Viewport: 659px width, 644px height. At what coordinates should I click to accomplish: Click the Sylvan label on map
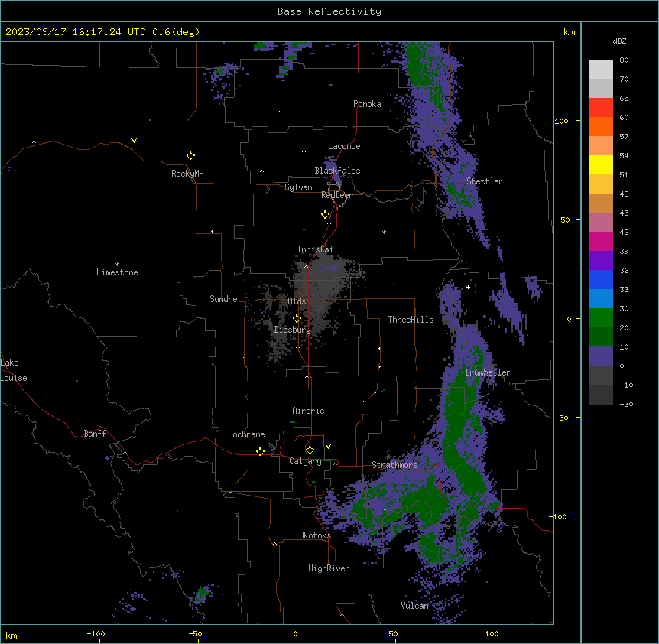(x=298, y=187)
